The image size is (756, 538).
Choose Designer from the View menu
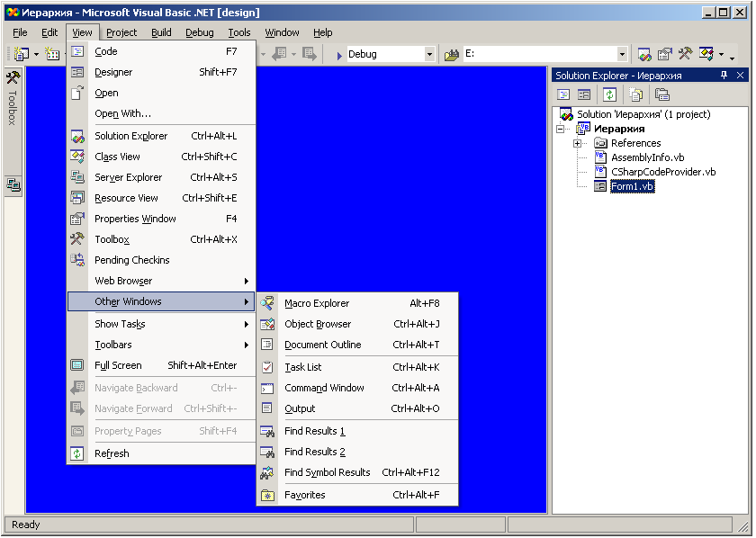(x=161, y=72)
